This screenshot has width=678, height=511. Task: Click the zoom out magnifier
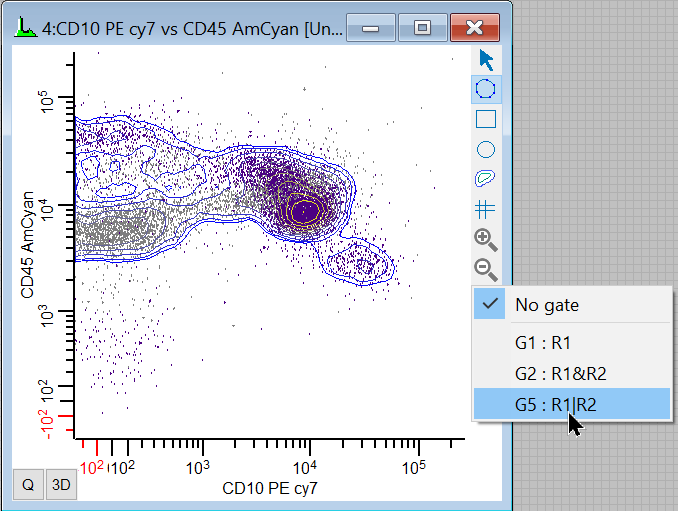[x=486, y=268]
